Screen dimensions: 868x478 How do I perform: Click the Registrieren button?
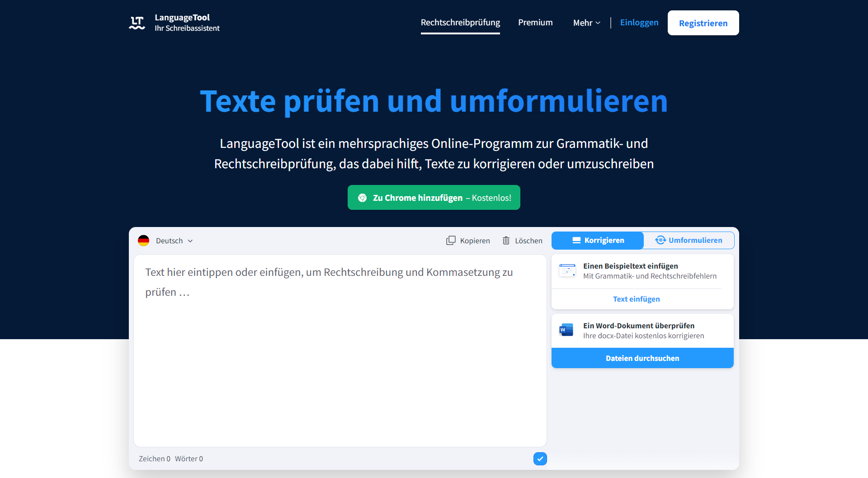pos(703,23)
